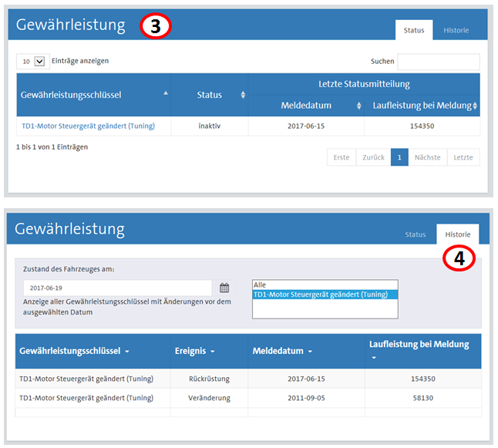Open TD1-Motor Steuergerät geändert link

pos(87,126)
